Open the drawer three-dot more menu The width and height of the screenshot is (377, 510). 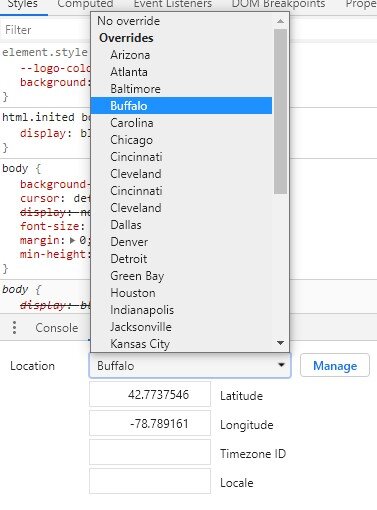pyautogui.click(x=14, y=328)
